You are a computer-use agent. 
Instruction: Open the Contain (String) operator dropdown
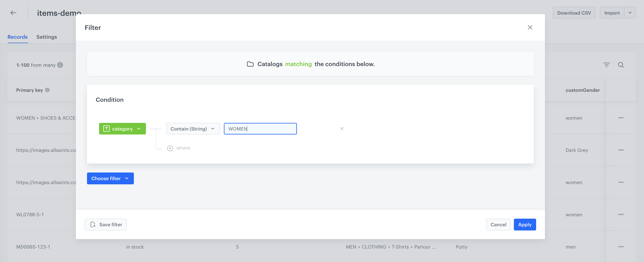coord(193,129)
